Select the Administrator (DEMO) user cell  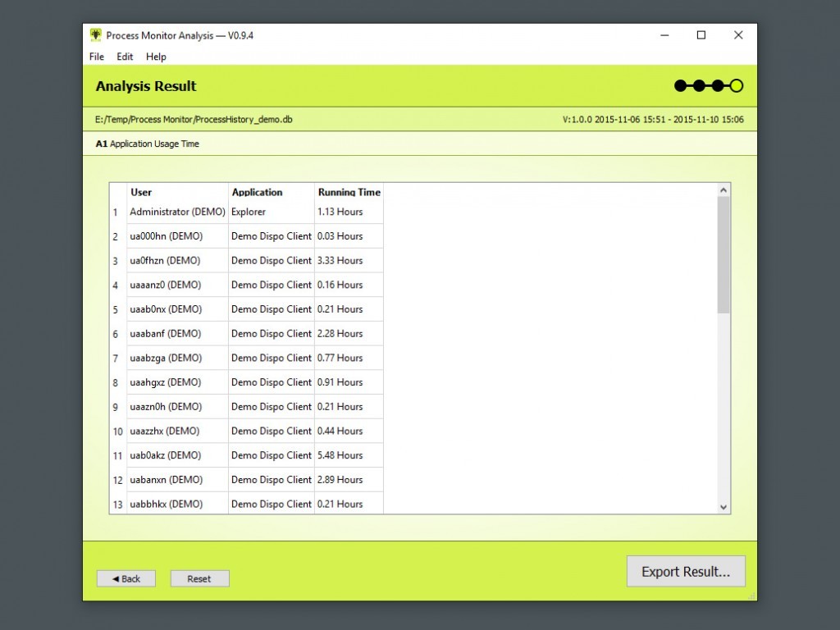point(177,212)
